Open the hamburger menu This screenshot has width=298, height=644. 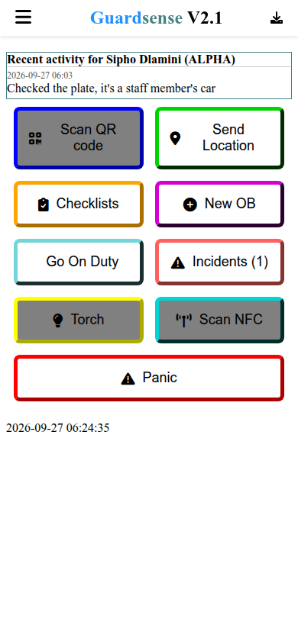[24, 18]
